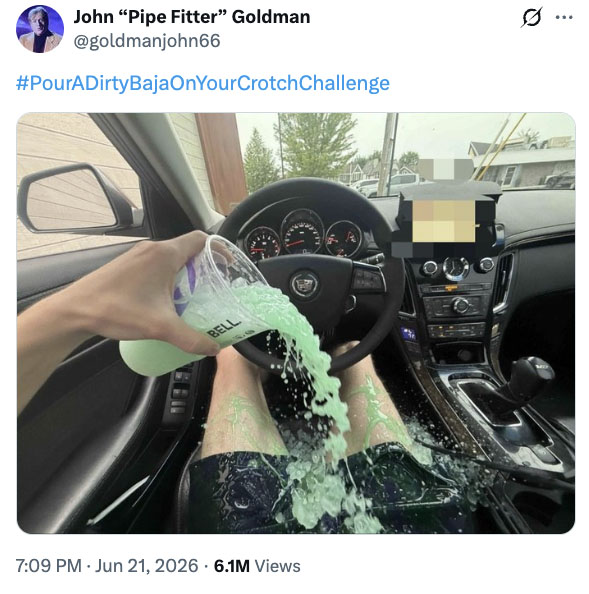Click the Jun 21, 2026 date
This screenshot has width=589, height=594.
[x=147, y=566]
